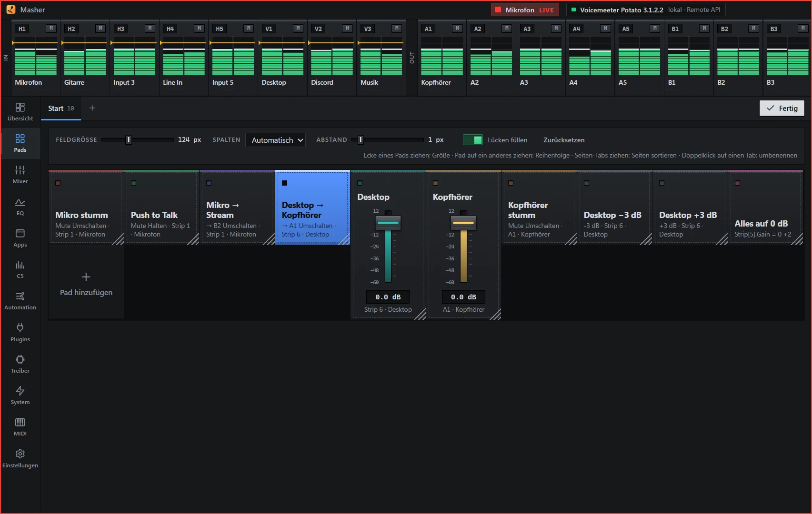Toggle the Lücken füllen switch

pos(473,140)
